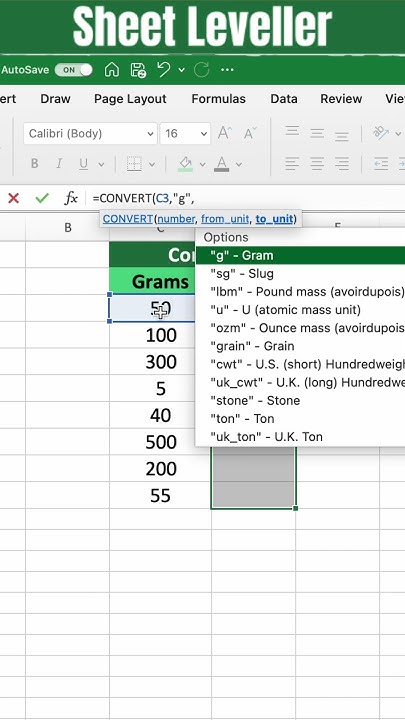This screenshot has width=405, height=720.
Task: Select "g" - Gram option
Action: tap(300, 255)
